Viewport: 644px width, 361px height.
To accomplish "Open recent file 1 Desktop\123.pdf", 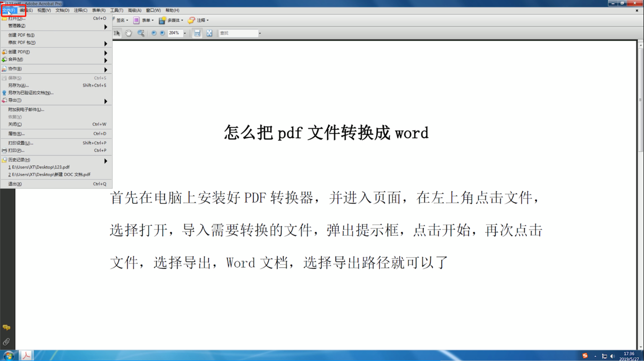I will click(x=56, y=167).
